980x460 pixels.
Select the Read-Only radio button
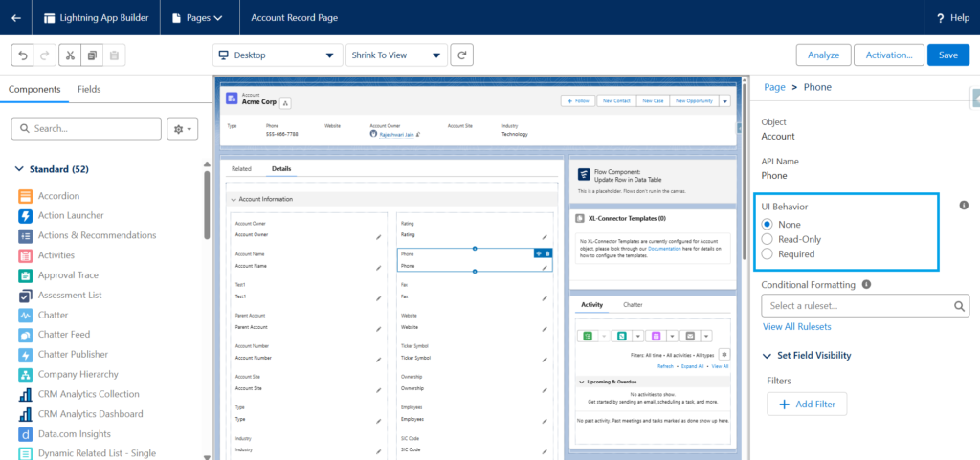click(x=768, y=239)
